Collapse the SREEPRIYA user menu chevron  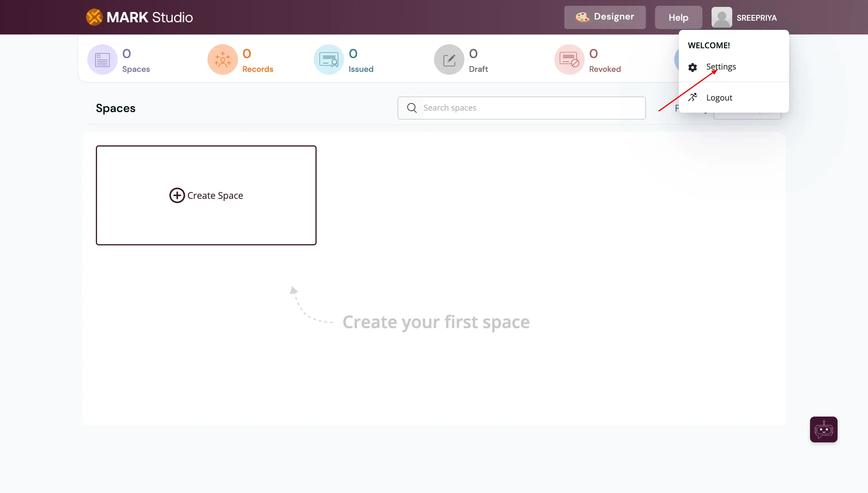click(785, 18)
